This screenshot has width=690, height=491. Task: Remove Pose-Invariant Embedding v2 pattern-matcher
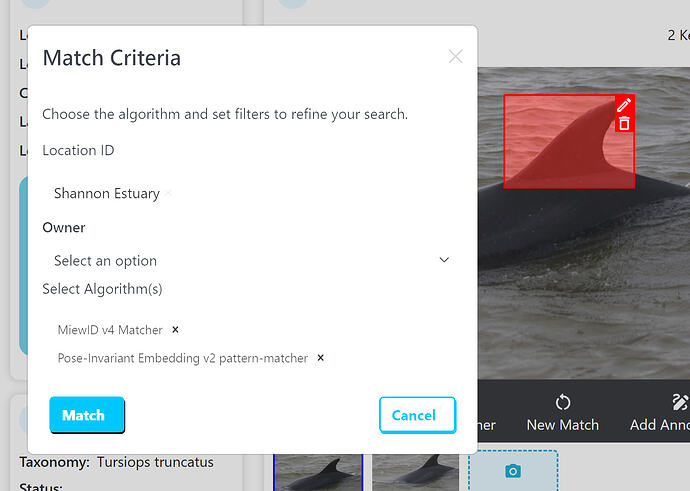tap(321, 358)
